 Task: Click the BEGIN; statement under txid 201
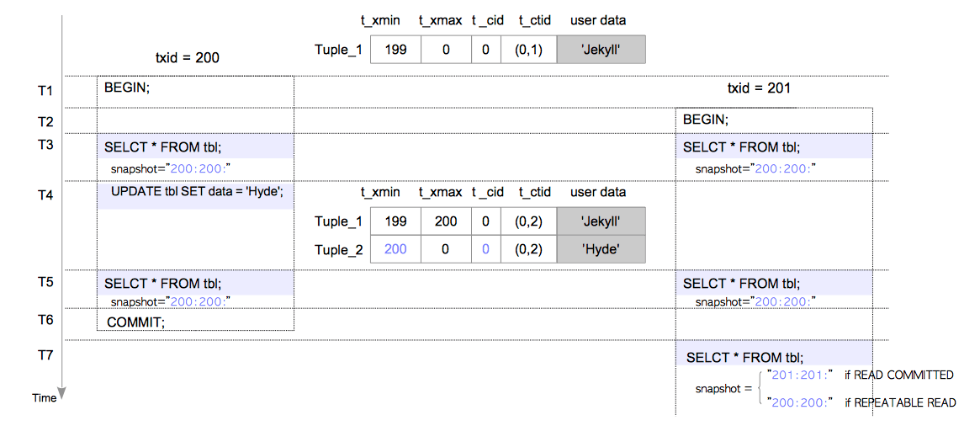click(x=705, y=120)
